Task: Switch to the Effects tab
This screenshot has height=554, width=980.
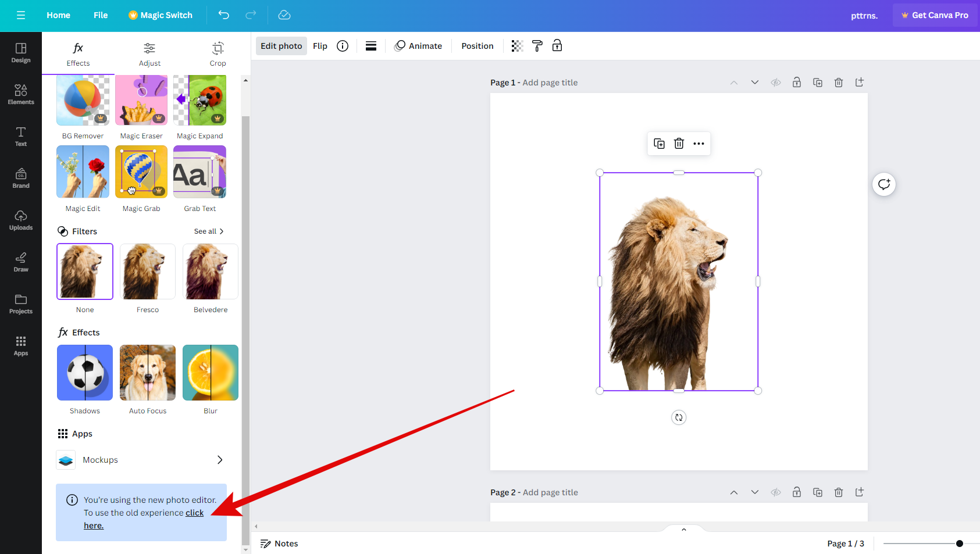Action: point(78,54)
